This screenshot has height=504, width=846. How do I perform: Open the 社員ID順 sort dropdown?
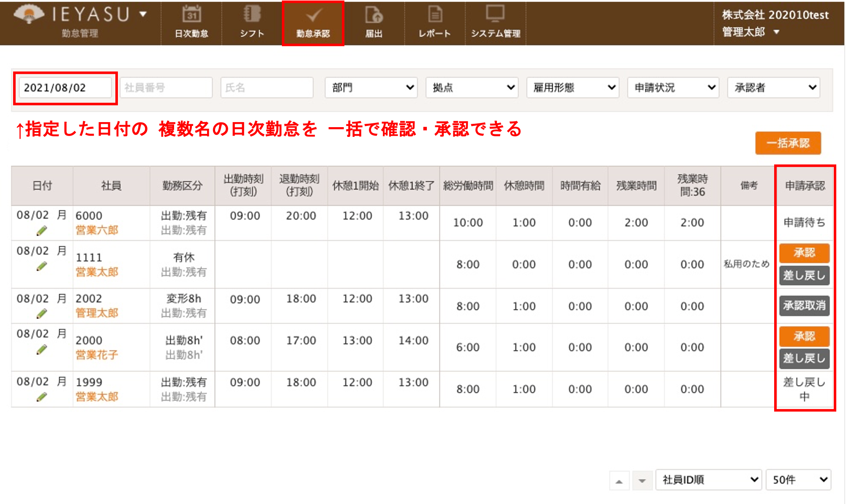pos(708,479)
